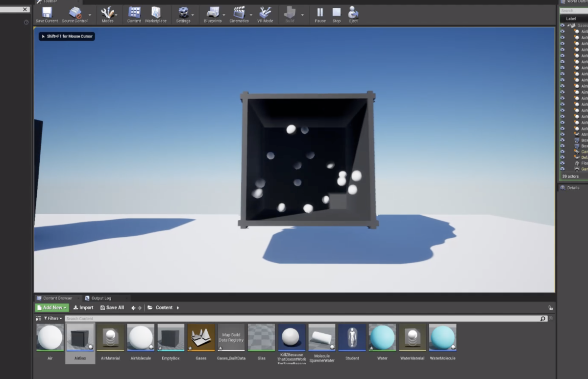Toggle the Content Browser lock icon
Screen dimensions: 588x379
(x=551, y=308)
